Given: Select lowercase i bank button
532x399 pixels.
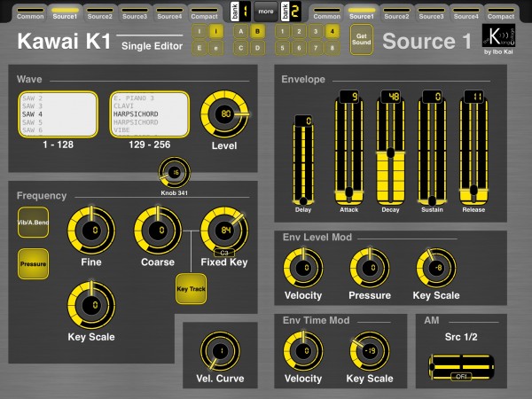Looking at the screenshot, I should click(x=215, y=32).
